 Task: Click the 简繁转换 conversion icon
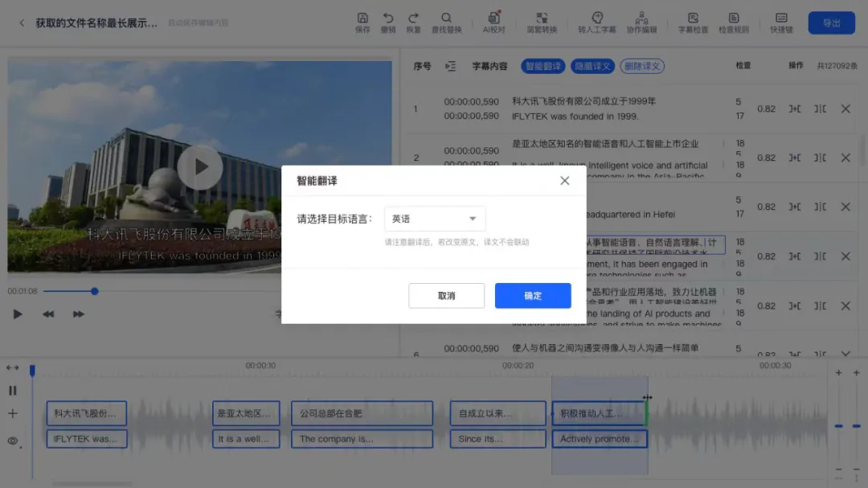tap(542, 18)
